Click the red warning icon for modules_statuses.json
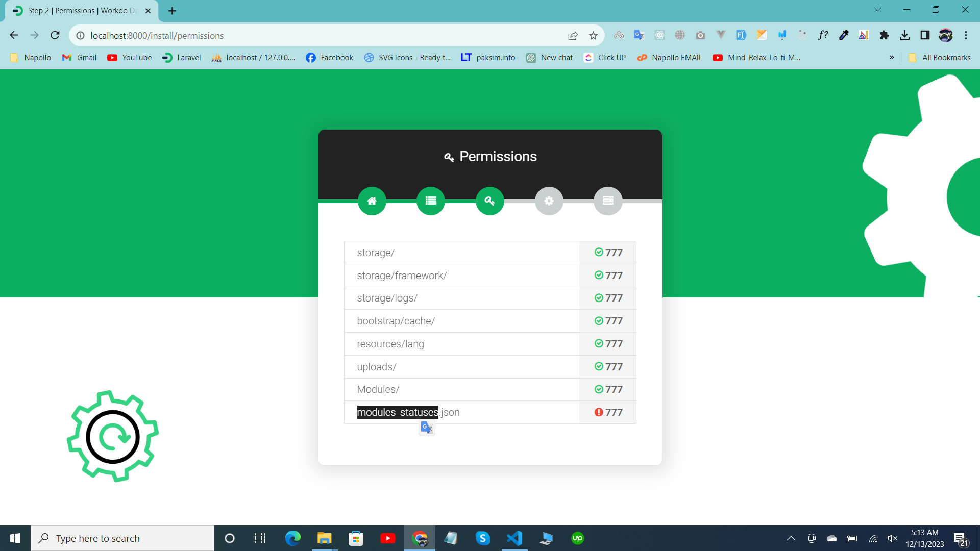The image size is (980, 551). (x=599, y=412)
